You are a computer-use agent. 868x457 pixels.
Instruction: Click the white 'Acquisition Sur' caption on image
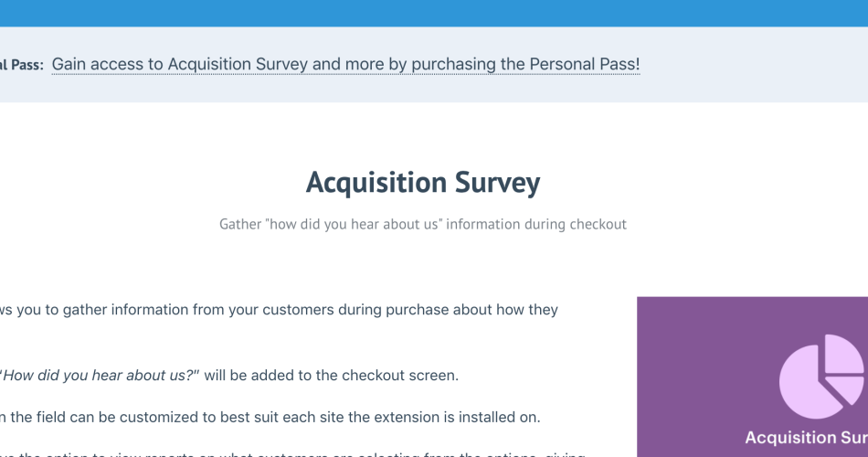point(806,438)
